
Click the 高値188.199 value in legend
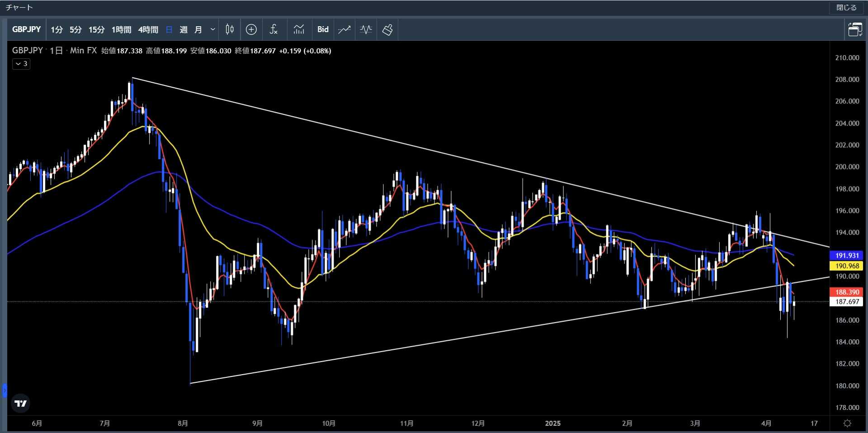(166, 51)
